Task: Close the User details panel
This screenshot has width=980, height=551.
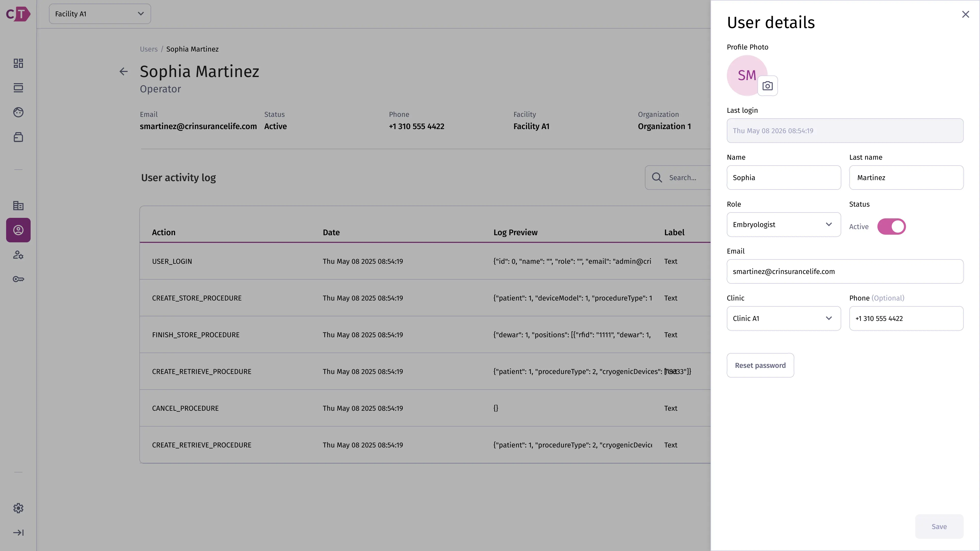Action: 965,15
